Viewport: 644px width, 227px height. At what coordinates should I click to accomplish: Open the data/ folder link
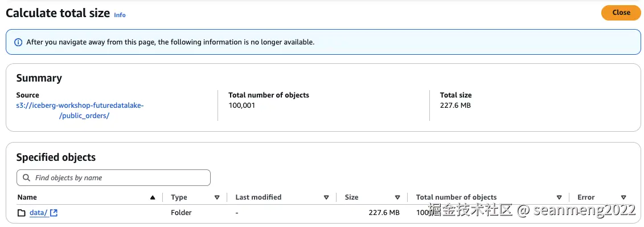pyautogui.click(x=39, y=213)
